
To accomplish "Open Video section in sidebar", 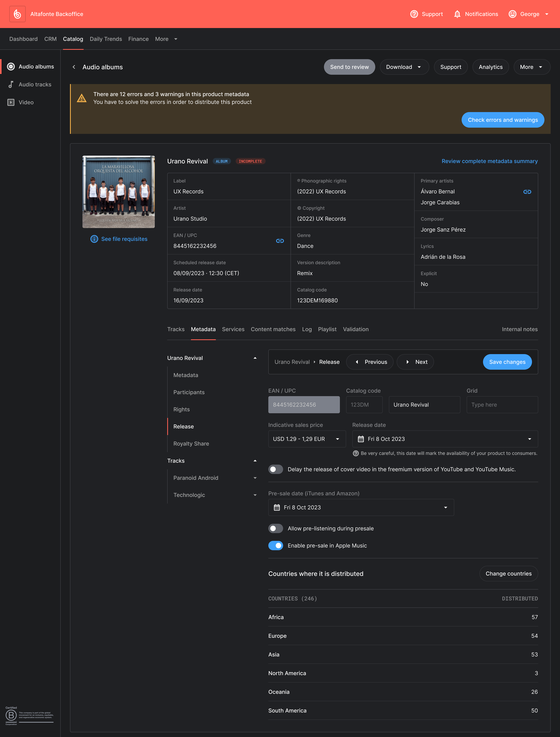I will point(26,102).
